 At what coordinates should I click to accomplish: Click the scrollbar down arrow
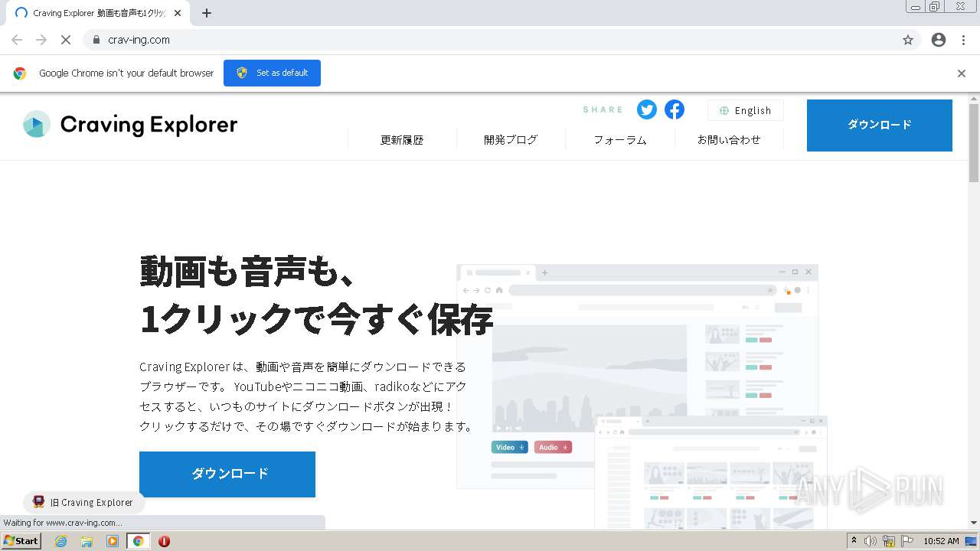click(x=974, y=522)
